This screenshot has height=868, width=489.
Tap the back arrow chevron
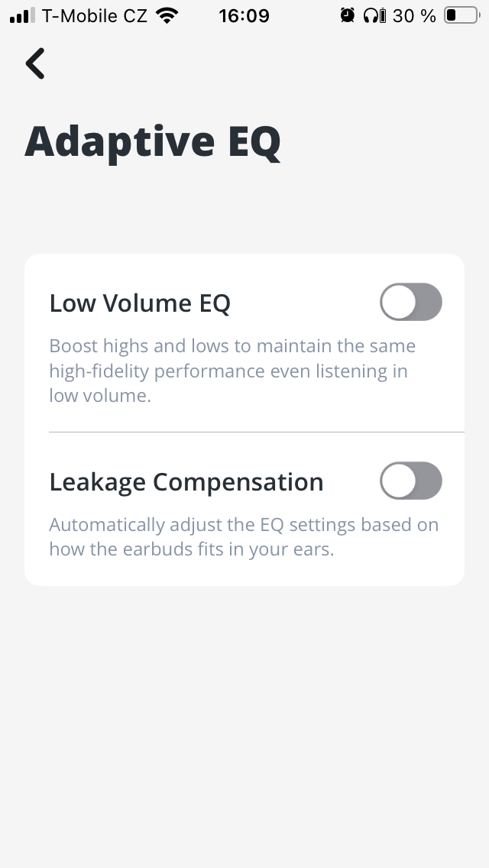tap(35, 63)
